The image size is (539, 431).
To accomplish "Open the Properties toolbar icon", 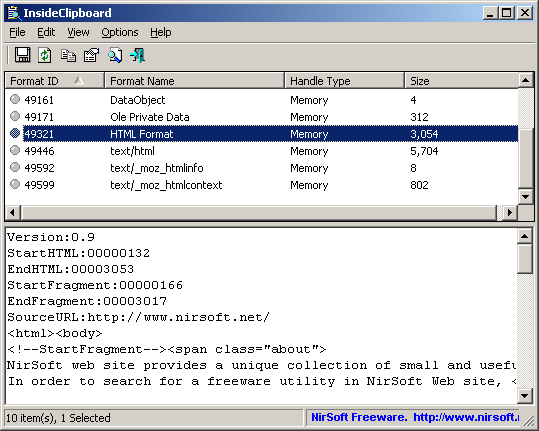I will (91, 55).
